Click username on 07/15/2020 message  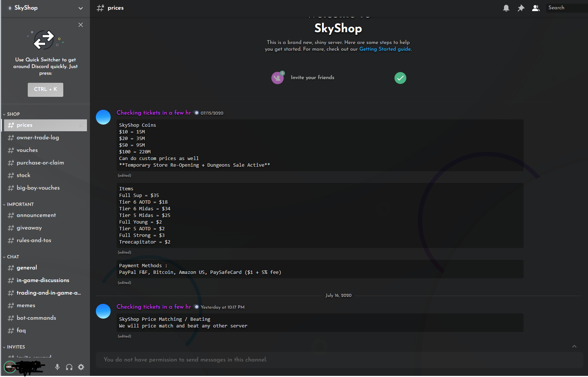154,113
